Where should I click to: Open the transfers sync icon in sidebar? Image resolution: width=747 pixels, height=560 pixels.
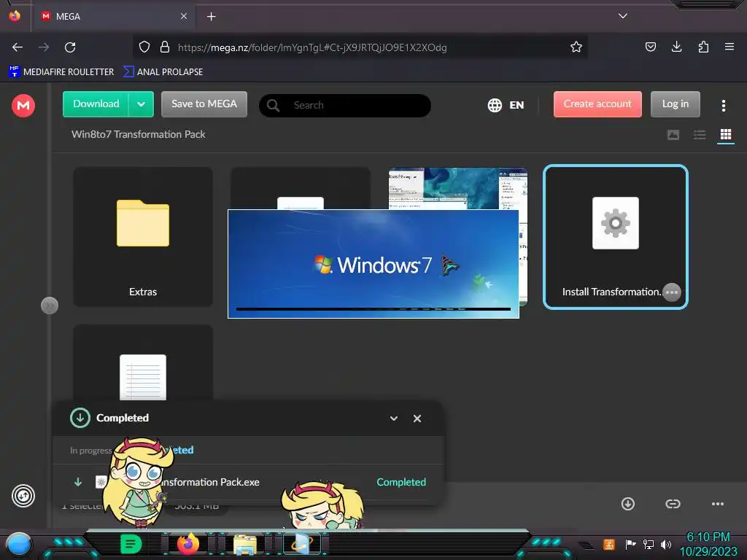pos(23,496)
